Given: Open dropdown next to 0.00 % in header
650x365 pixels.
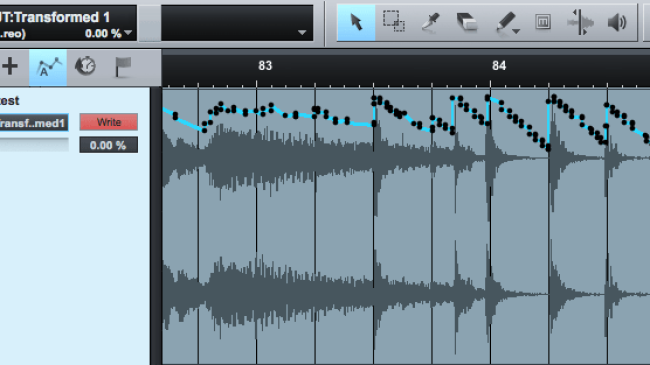Looking at the screenshot, I should [x=129, y=32].
